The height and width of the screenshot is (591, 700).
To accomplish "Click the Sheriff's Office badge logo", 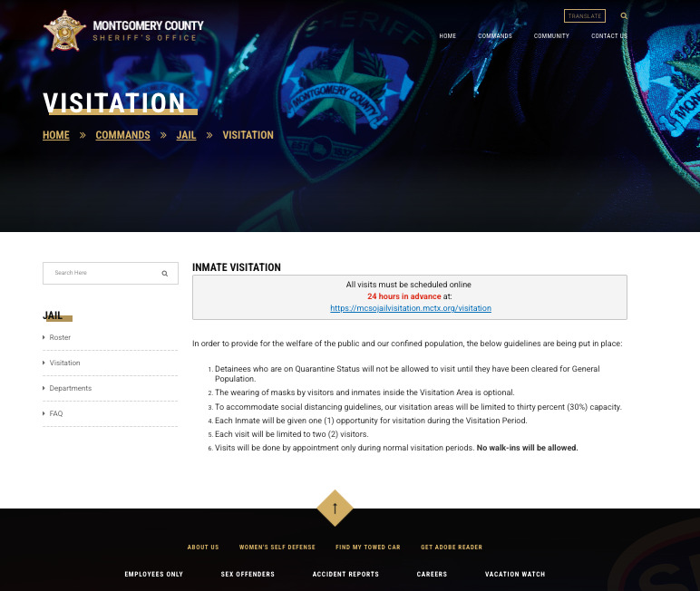I will pyautogui.click(x=63, y=30).
